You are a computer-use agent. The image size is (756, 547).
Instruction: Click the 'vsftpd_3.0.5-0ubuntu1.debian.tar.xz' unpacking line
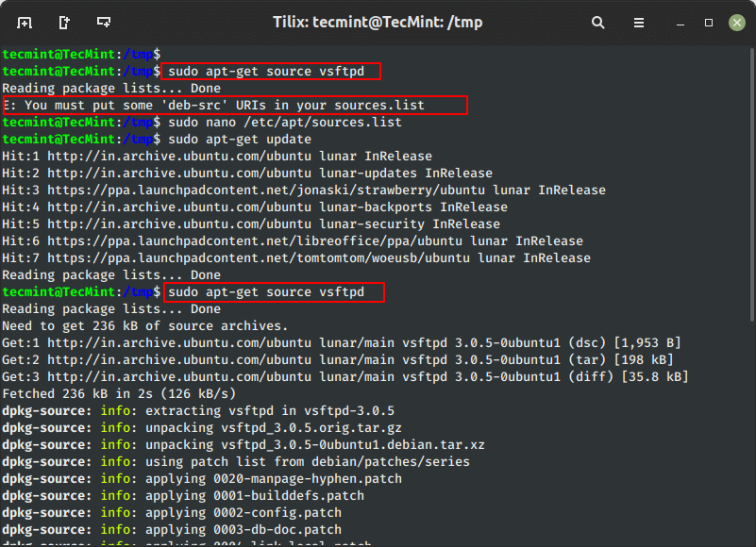(x=244, y=445)
